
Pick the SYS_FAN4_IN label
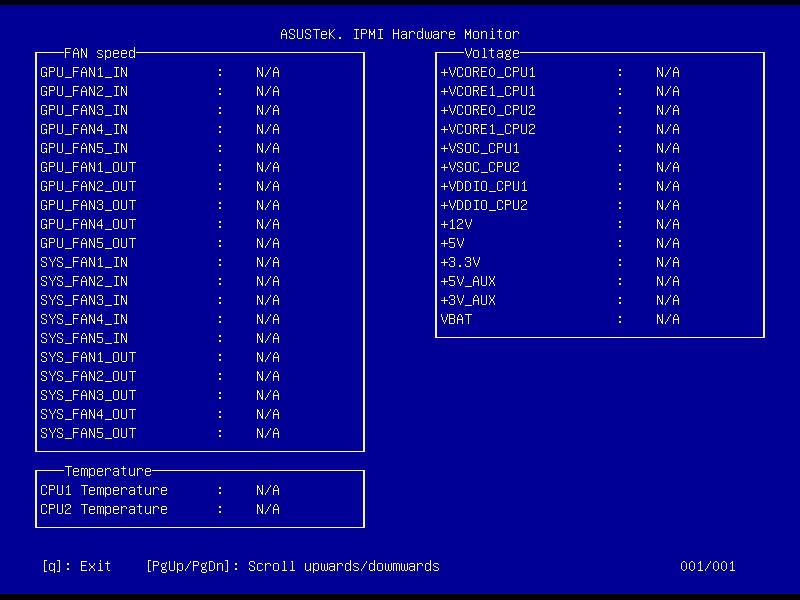tap(84, 319)
